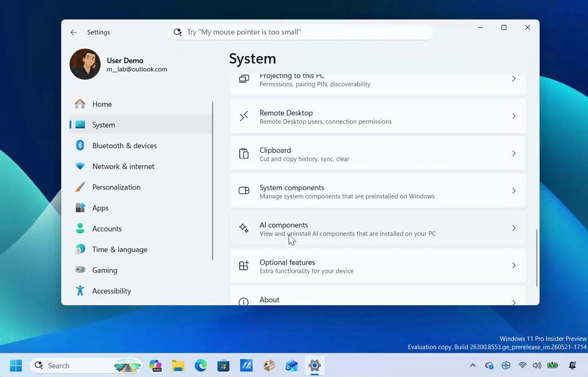Image resolution: width=588 pixels, height=377 pixels.
Task: Click the Settings search box
Action: (x=300, y=32)
